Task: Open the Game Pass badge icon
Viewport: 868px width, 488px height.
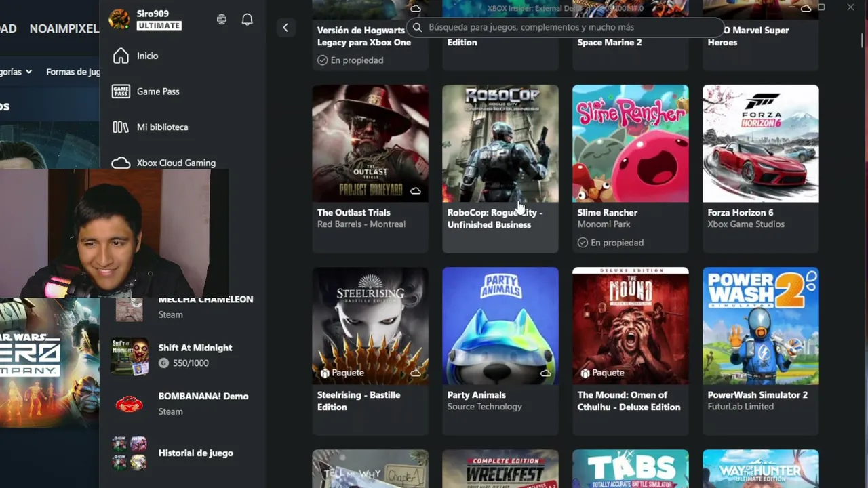Action: (x=121, y=91)
